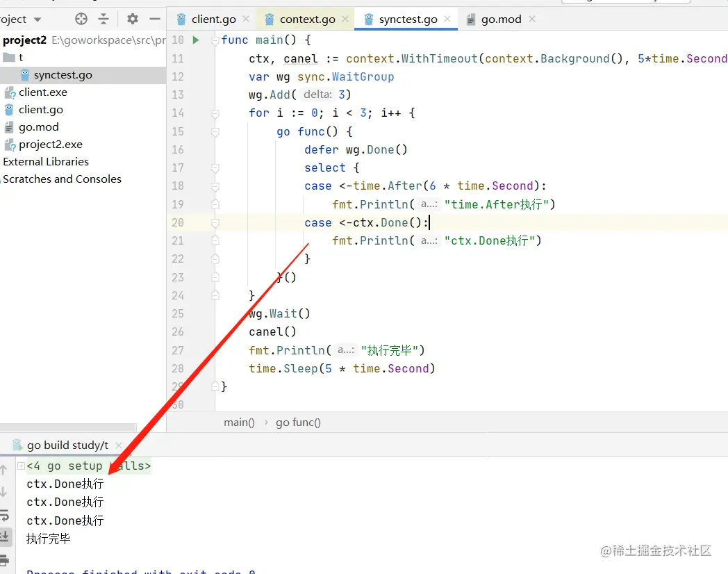This screenshot has width=728, height=574.
Task: Hide the project tool window
Action: tap(155, 19)
